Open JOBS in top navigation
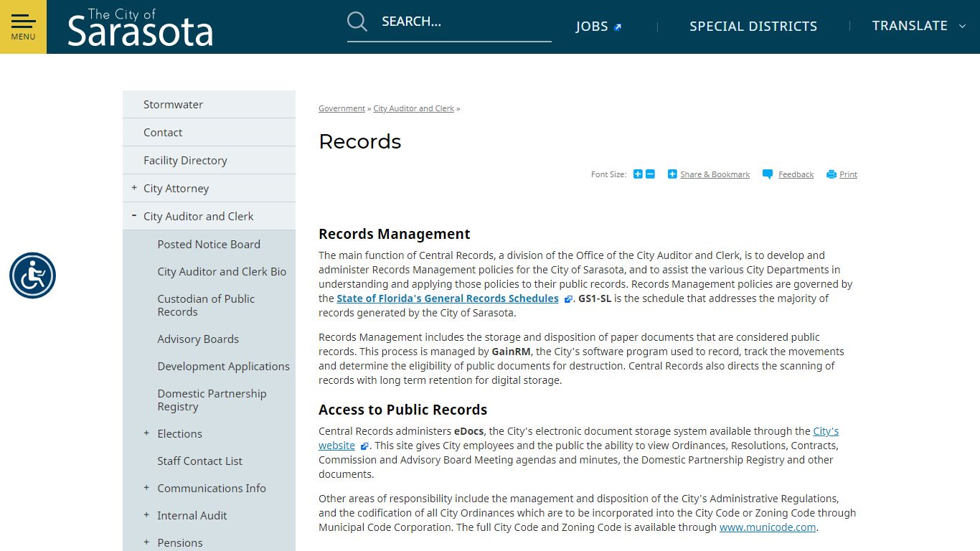Screen dimensions: 980x551 pos(592,27)
